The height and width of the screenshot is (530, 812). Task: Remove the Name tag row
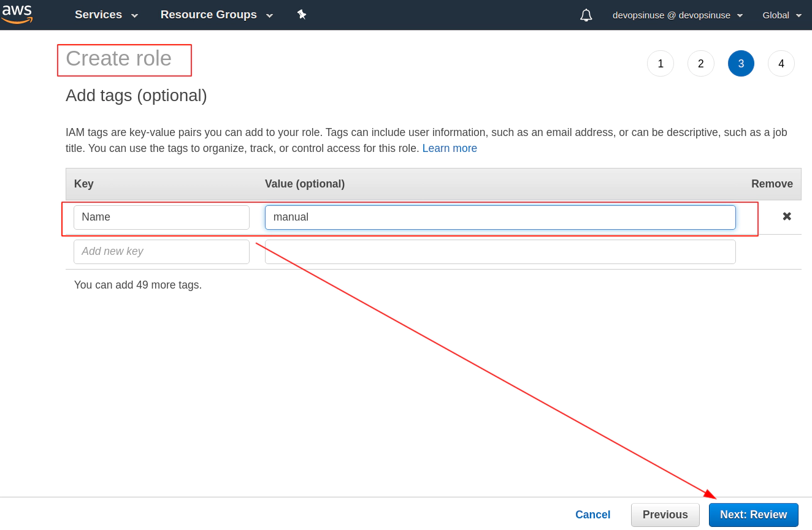click(787, 216)
